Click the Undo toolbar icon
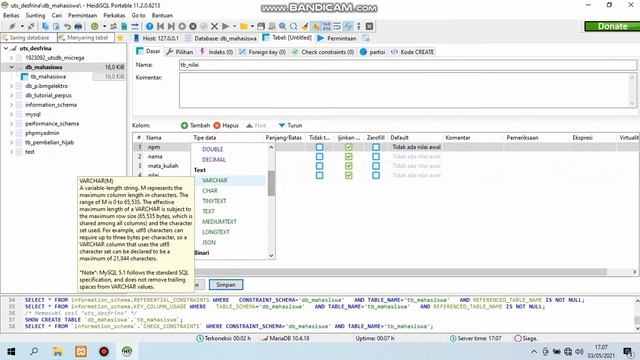This screenshot has width=640, height=360. pos(67,26)
